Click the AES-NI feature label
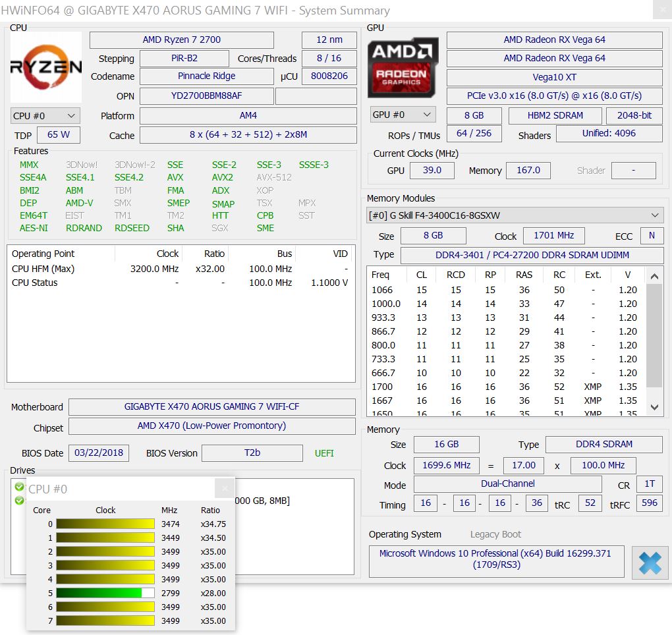This screenshot has width=672, height=635. click(34, 228)
